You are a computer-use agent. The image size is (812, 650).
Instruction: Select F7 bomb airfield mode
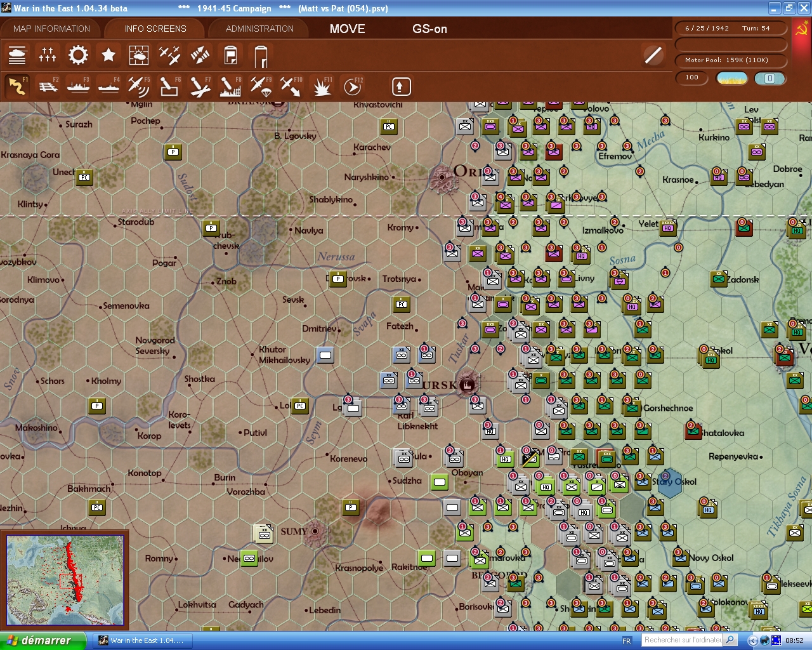(200, 86)
